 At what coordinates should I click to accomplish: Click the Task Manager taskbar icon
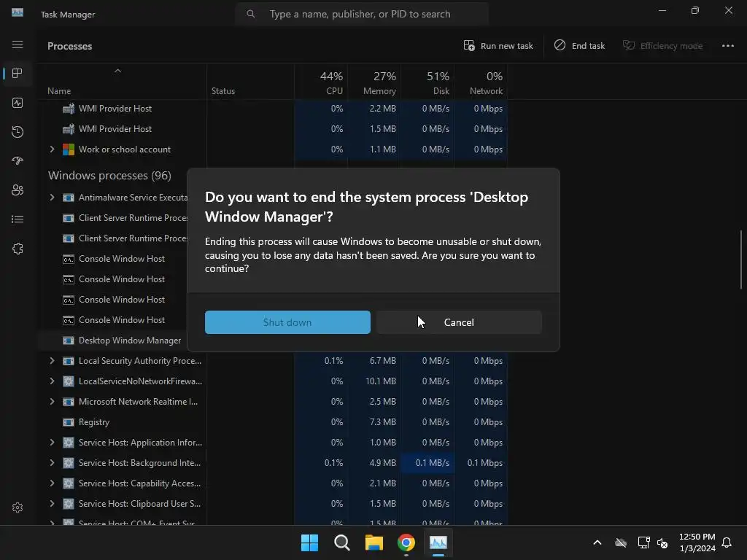(438, 542)
